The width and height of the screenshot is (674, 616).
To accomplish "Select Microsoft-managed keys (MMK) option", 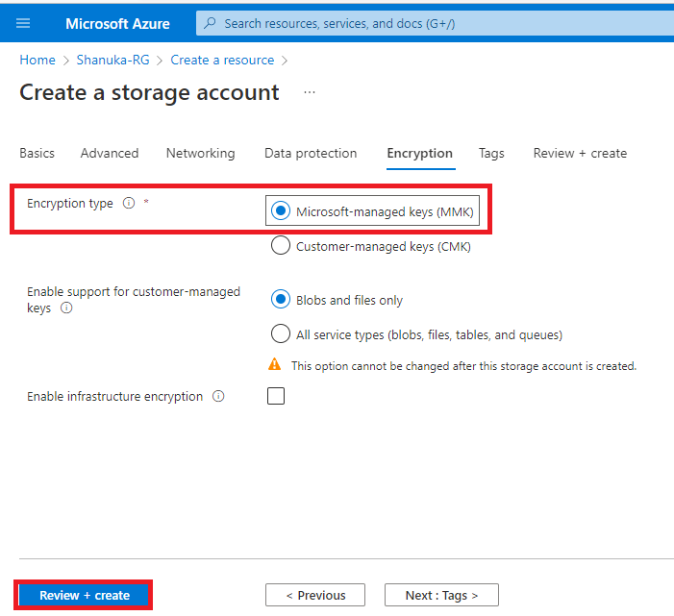I will pos(281,211).
